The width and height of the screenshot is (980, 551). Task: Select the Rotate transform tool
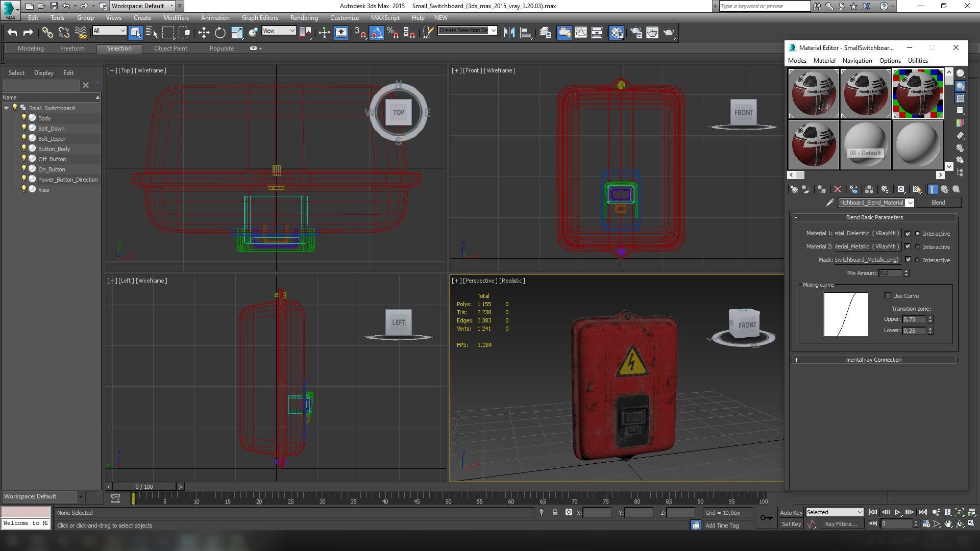click(x=220, y=33)
